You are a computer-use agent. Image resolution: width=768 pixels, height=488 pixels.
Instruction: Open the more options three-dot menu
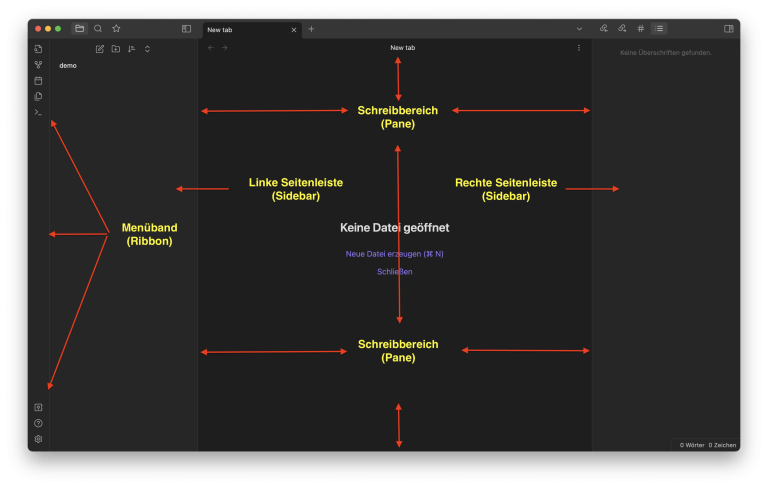tap(578, 48)
